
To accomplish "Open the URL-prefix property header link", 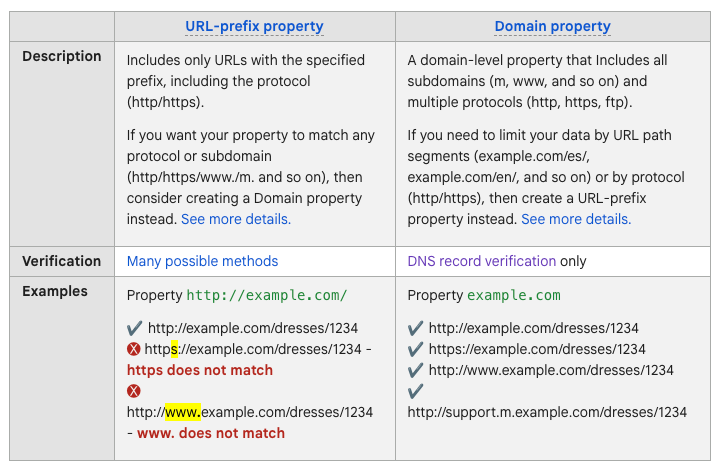I will coord(254,26).
